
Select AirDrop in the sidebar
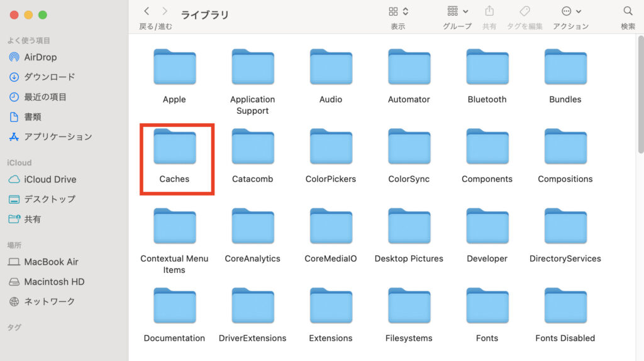40,57
